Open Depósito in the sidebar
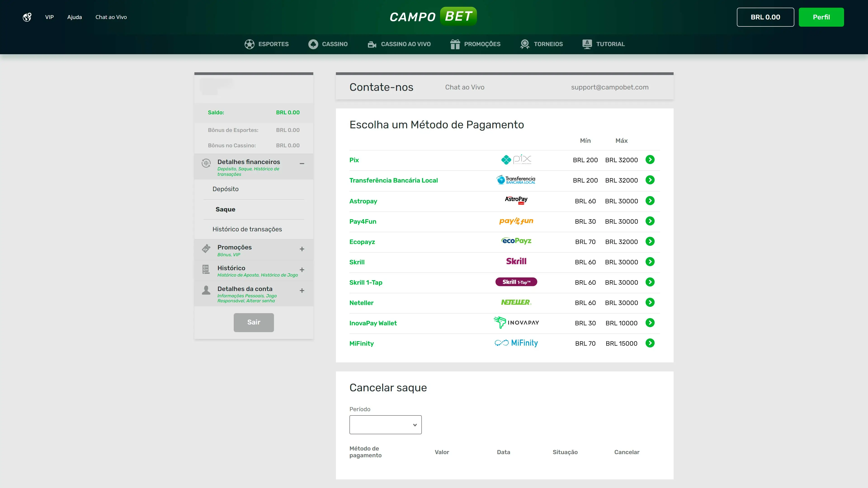 pos(225,189)
